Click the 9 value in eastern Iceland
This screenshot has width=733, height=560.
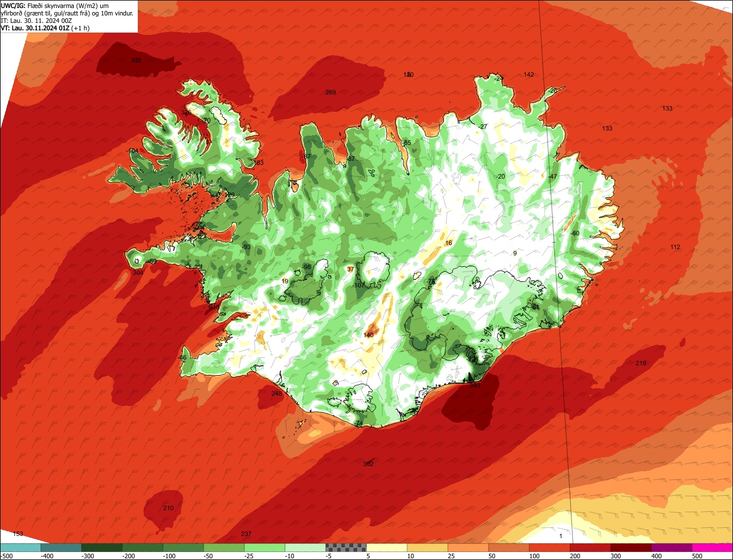coord(515,253)
